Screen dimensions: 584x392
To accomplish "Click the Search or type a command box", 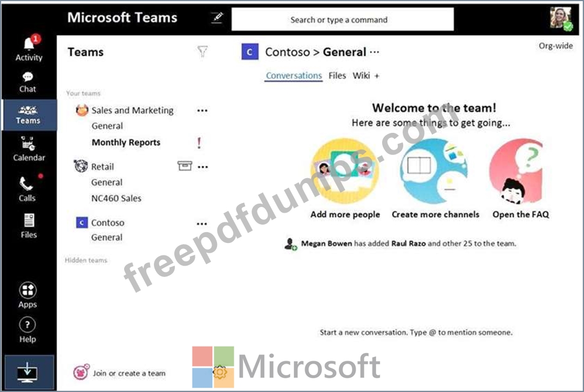I will click(x=343, y=19).
